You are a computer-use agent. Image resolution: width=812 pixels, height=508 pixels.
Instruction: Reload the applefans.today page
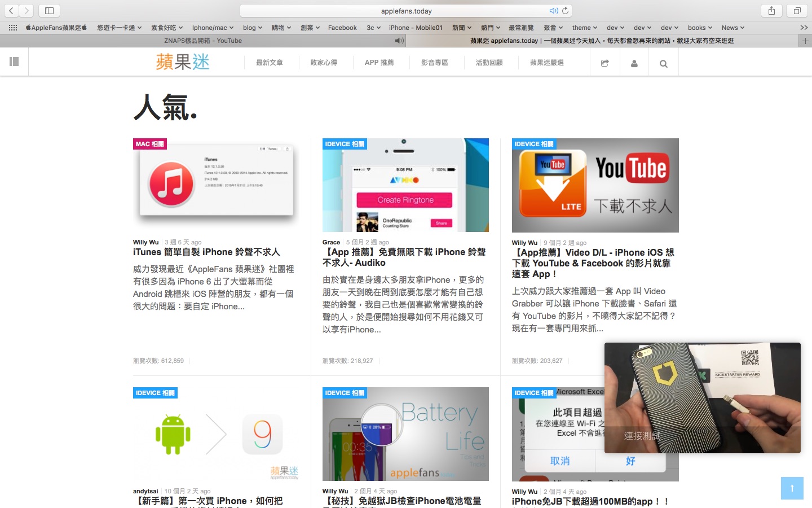(x=565, y=11)
